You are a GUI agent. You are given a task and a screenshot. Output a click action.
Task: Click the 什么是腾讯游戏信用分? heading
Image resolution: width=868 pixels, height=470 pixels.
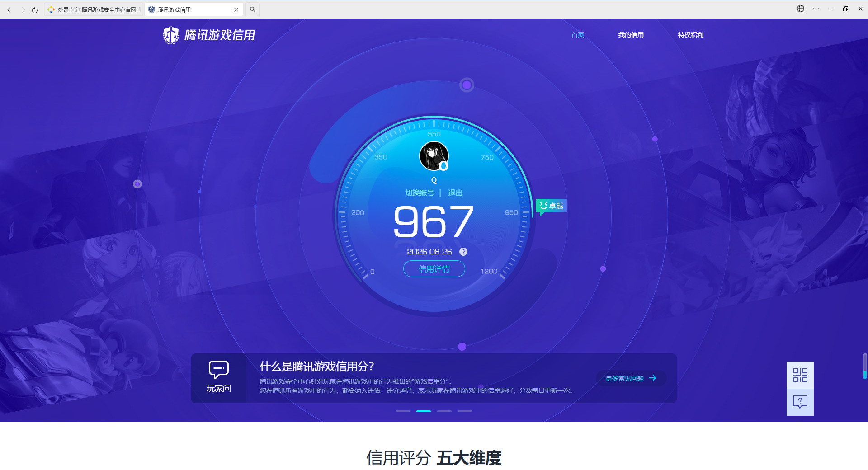click(x=317, y=367)
